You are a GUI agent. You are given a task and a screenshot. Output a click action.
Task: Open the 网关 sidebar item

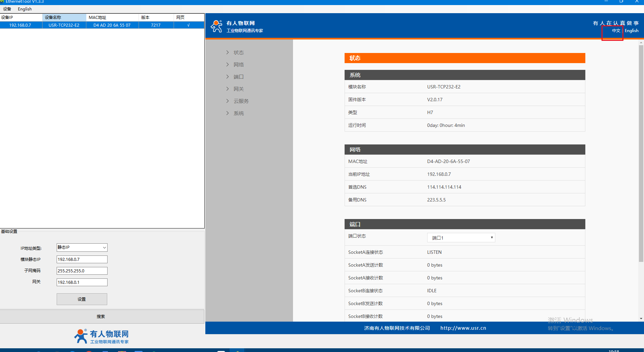click(238, 89)
